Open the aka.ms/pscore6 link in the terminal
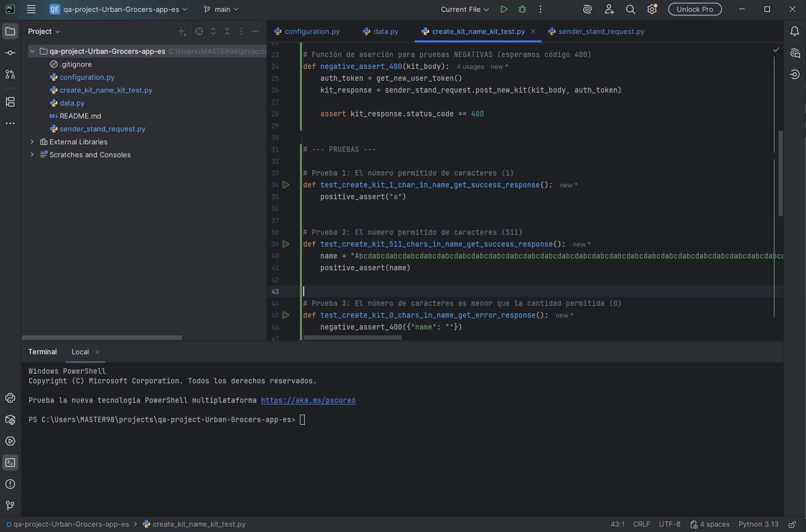 coord(308,400)
